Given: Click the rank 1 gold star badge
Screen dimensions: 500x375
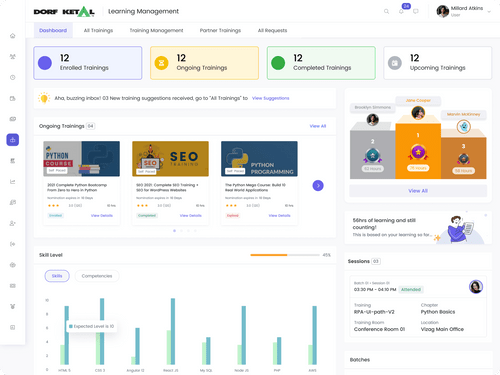Looking at the screenshot, I should tap(418, 153).
